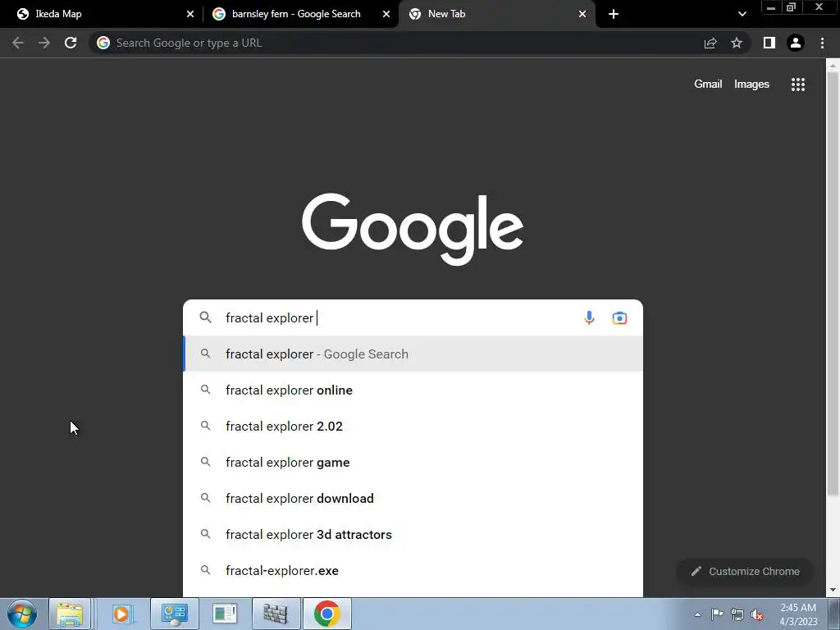Select 'fractal explorer 3d attractors' suggestion
This screenshot has width=840, height=630.
tap(413, 534)
